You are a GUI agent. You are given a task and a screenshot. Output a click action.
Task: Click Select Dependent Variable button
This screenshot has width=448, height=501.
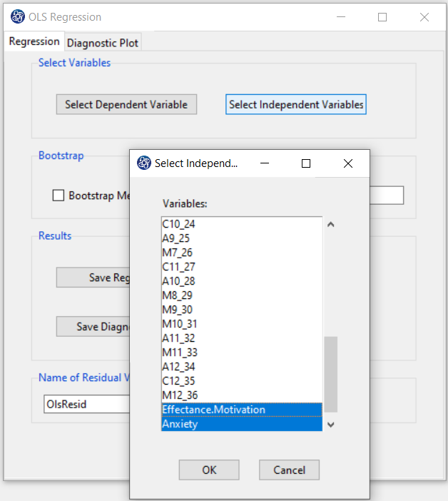126,104
